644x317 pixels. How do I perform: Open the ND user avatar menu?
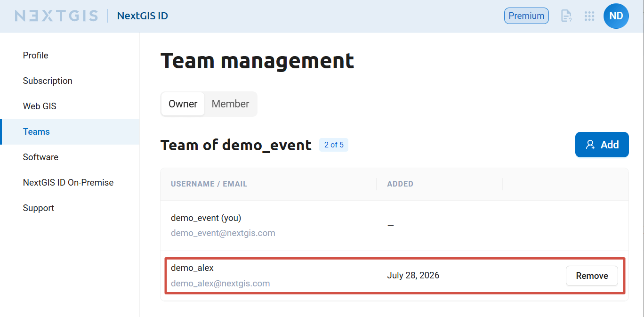click(x=616, y=16)
